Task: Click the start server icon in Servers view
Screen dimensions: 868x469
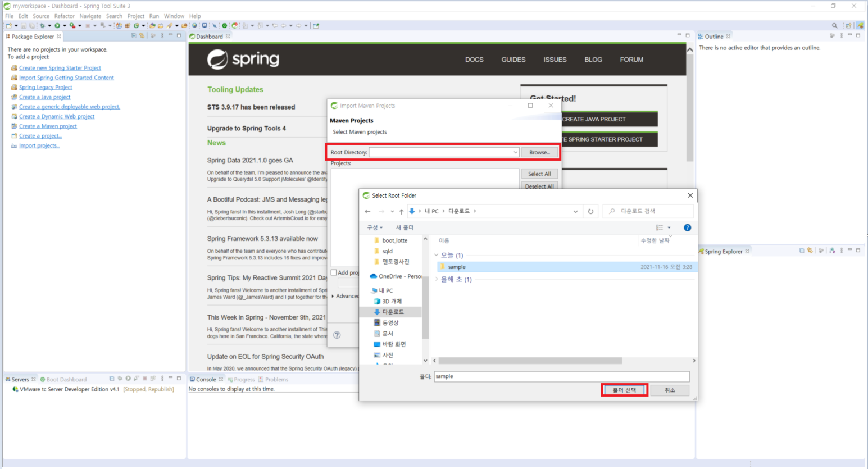Action: [x=128, y=378]
